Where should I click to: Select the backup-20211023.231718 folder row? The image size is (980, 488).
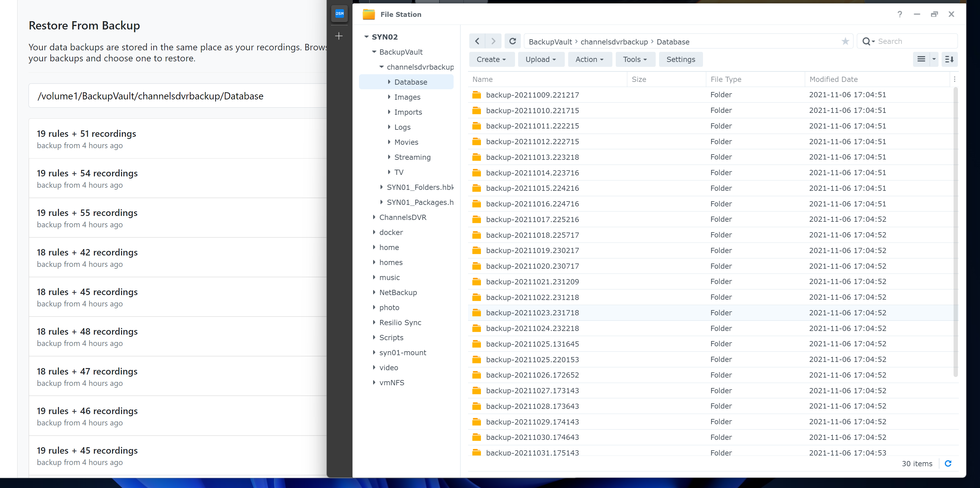coord(532,313)
